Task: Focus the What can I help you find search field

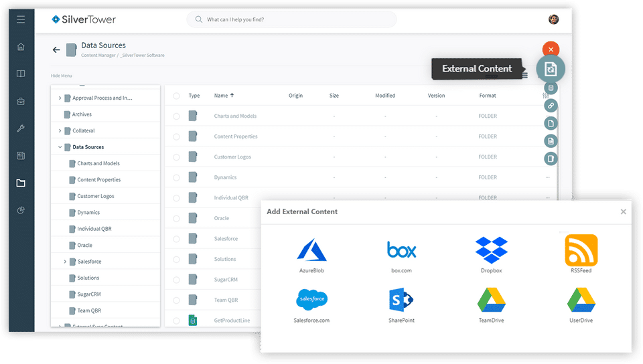Action: 291,19
